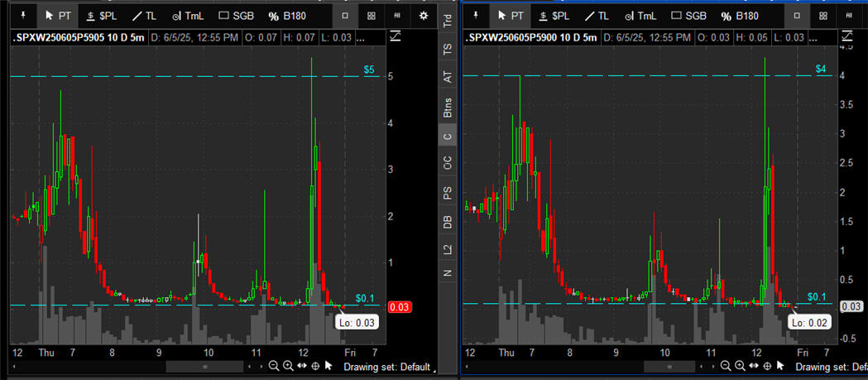This screenshot has width=868, height=380.
Task: Zoom in on the right chart time axis
Action: click(x=737, y=366)
